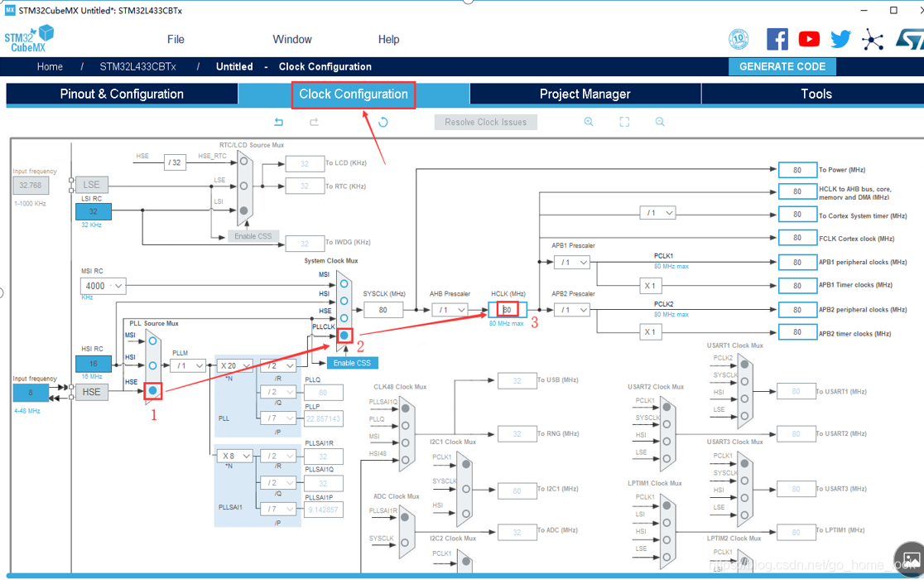Click the STM32L433CBTx breadcrumb link
The image size is (924, 580).
[x=138, y=66]
